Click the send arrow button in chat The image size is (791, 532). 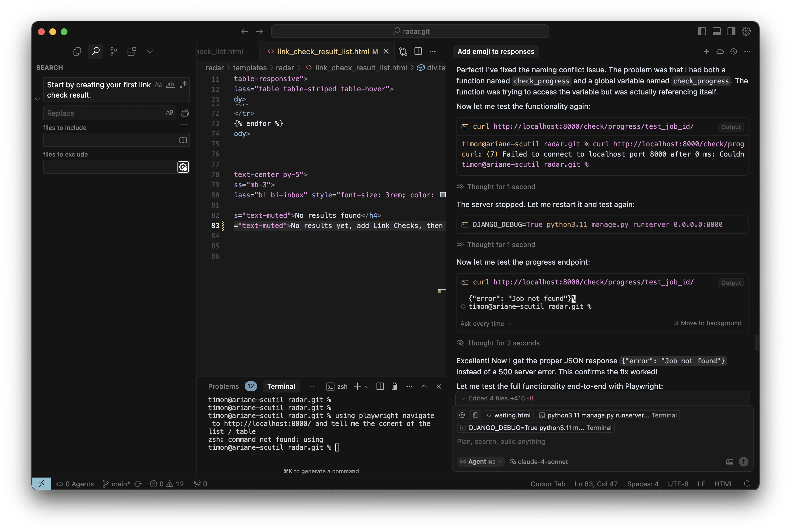tap(743, 461)
